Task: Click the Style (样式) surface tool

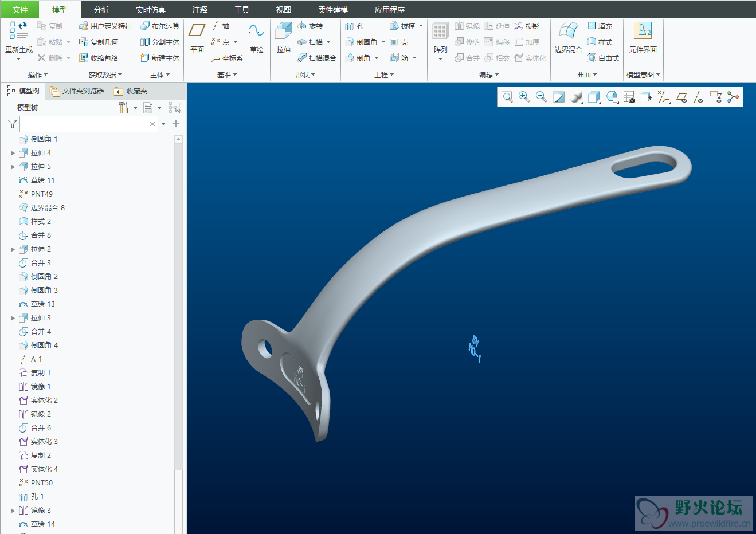Action: (600, 42)
